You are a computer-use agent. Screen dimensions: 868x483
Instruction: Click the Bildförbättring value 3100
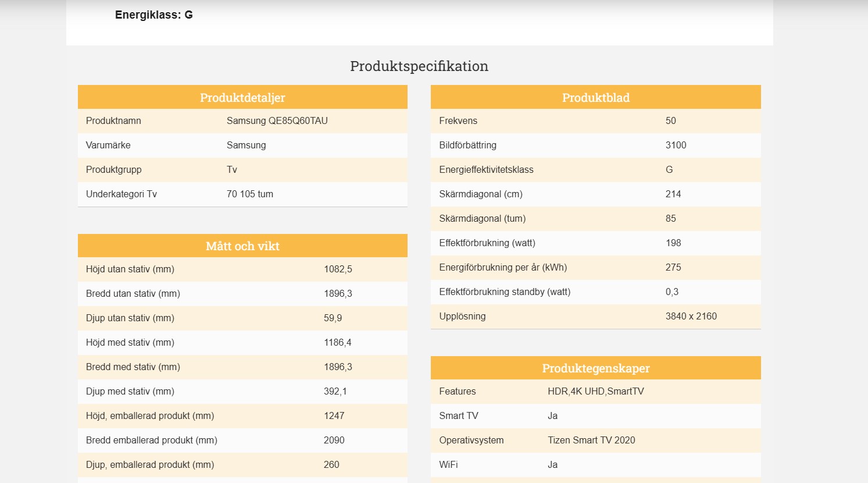[x=676, y=145]
